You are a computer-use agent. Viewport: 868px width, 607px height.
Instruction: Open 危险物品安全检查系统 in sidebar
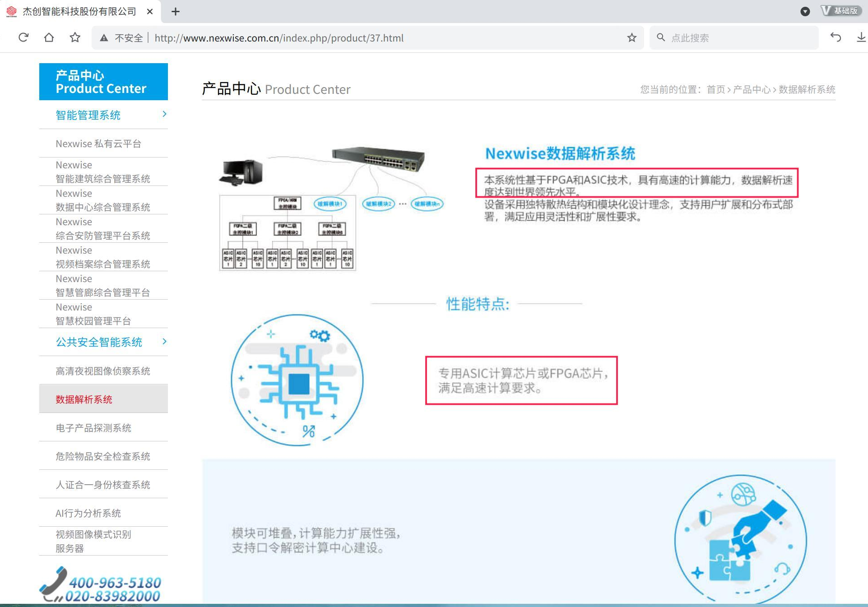[103, 456]
